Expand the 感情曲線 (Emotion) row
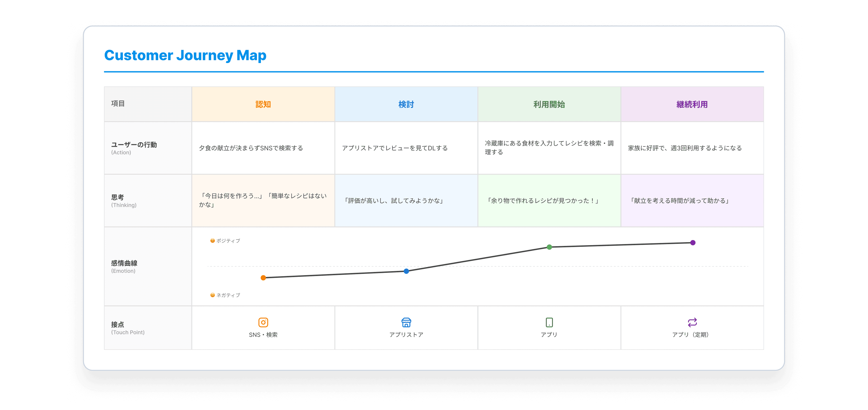This screenshot has width=868, height=410. [x=124, y=267]
